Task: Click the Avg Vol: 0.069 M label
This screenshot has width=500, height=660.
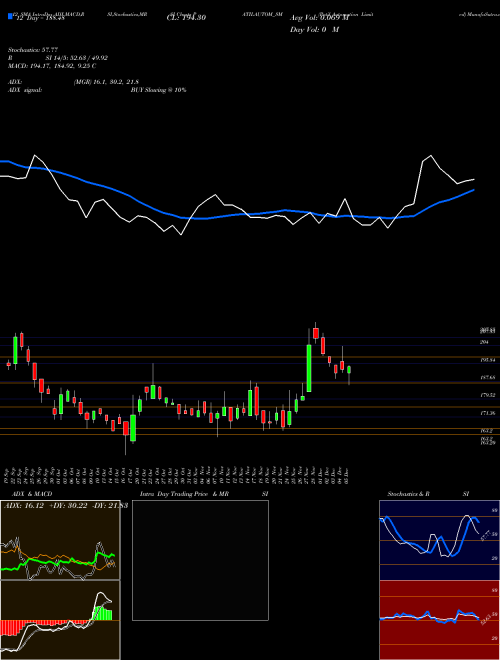Action: 319,18
